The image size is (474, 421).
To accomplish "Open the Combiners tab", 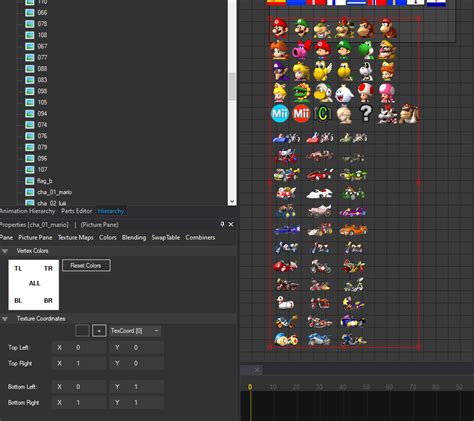I will pyautogui.click(x=200, y=237).
